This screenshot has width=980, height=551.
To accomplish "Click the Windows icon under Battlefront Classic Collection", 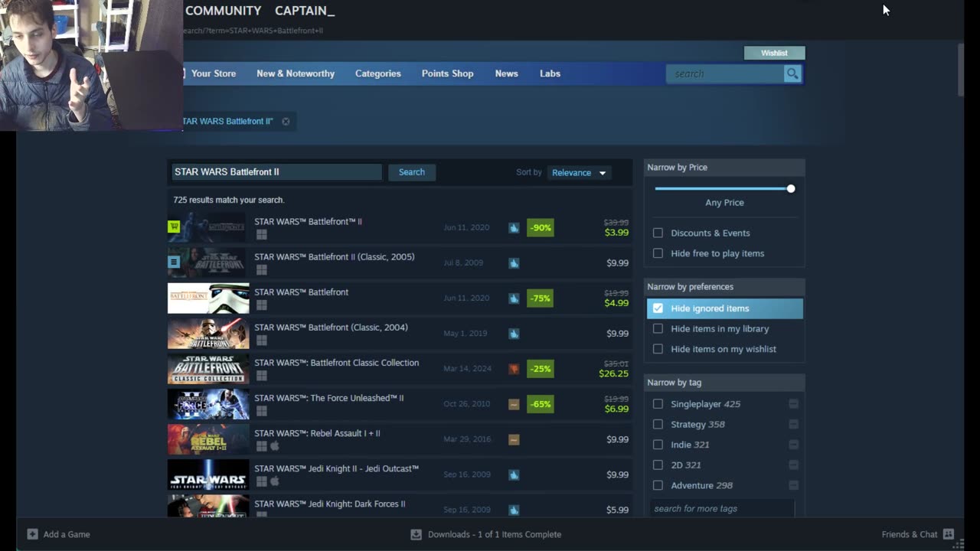I will tap(261, 376).
